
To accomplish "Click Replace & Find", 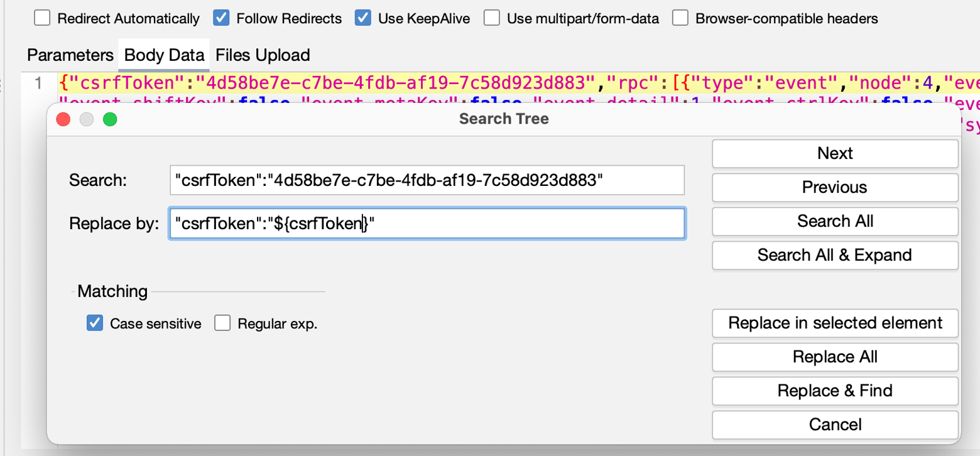I will point(834,391).
